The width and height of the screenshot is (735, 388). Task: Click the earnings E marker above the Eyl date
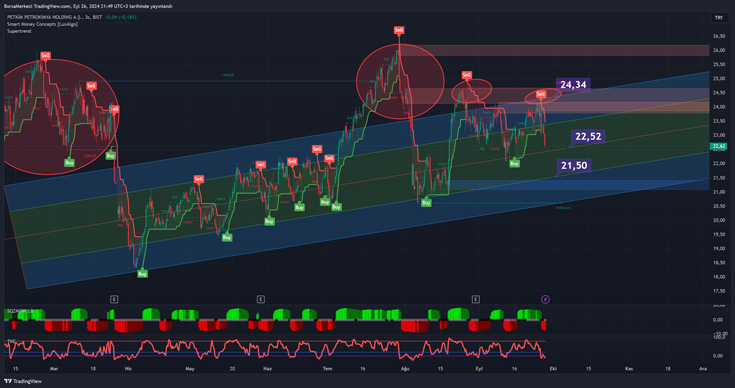tap(476, 299)
